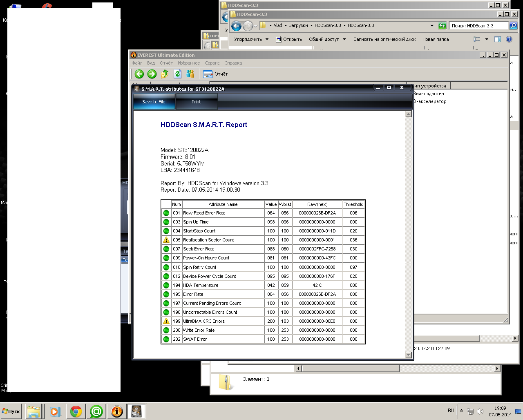The image size is (523, 420).
Task: Open recent pages dropdown beside Explorer forward button
Action: [x=255, y=26]
